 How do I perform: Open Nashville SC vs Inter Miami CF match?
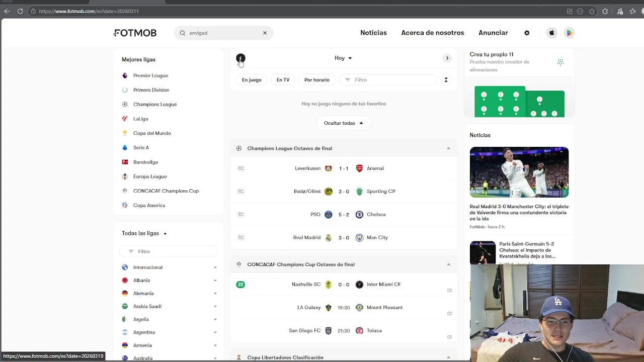click(344, 285)
